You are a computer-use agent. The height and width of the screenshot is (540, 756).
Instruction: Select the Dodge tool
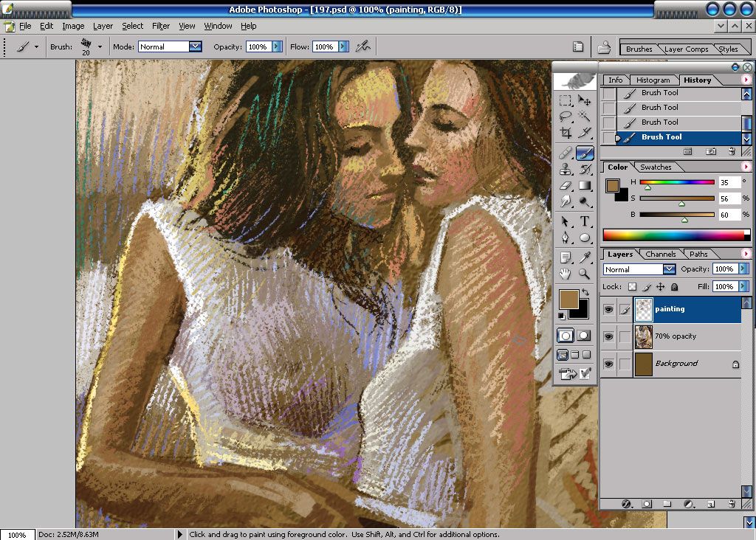point(585,201)
